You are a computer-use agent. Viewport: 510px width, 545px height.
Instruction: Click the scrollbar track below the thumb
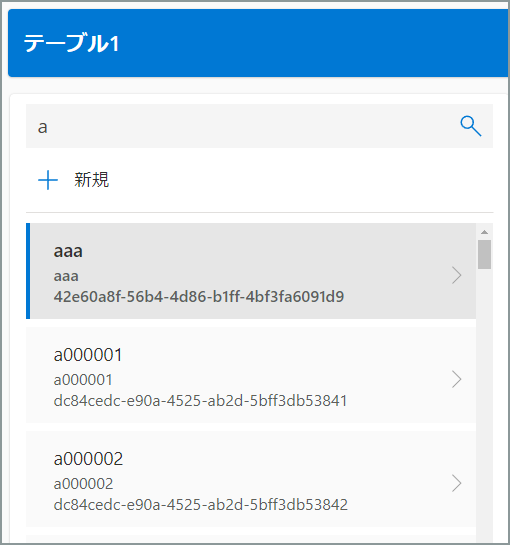point(484,403)
